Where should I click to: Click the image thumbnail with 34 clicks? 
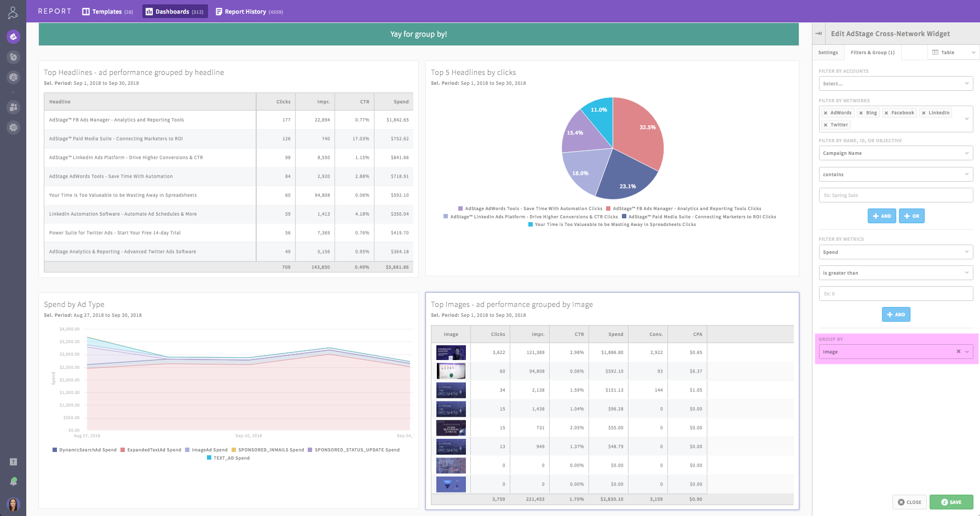[x=451, y=390]
